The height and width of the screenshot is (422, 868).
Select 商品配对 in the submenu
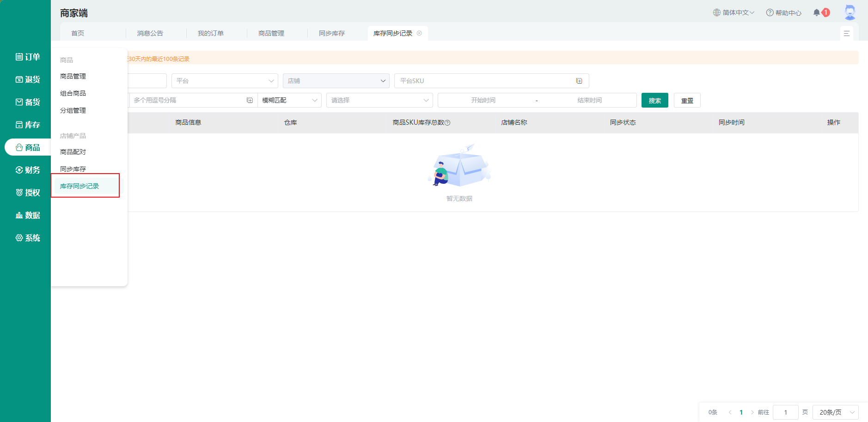coord(73,152)
